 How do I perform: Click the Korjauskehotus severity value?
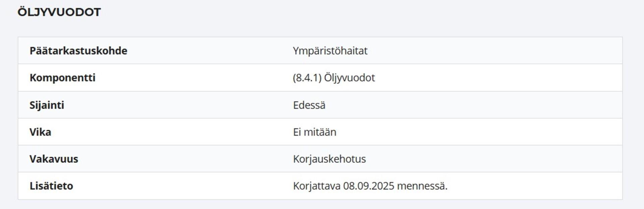pos(329,159)
